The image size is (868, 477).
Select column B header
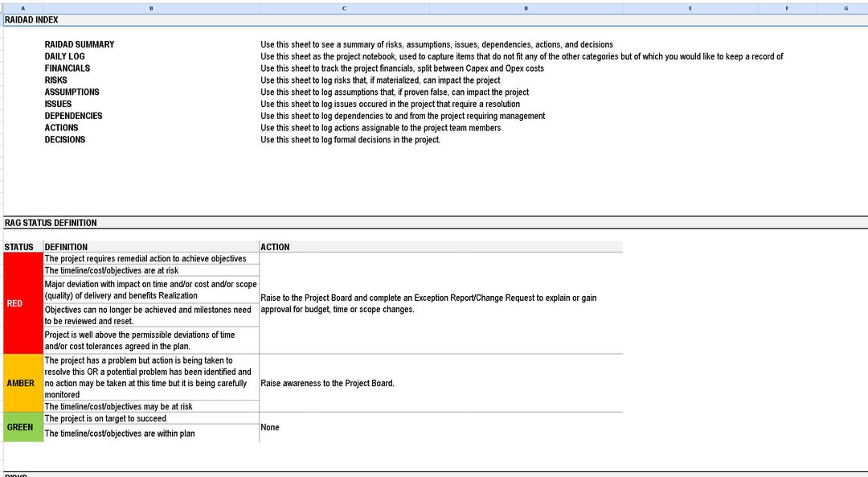point(150,7)
